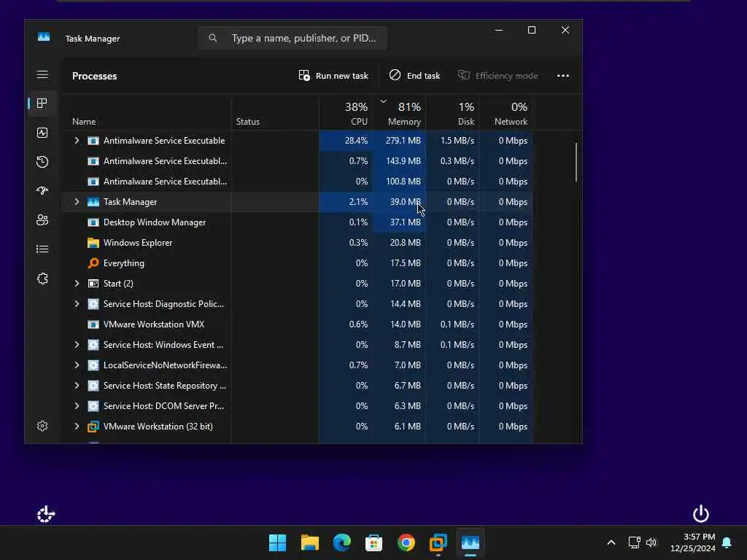Open the notification bell icon
Screen dimensions: 747x560
pos(727,542)
